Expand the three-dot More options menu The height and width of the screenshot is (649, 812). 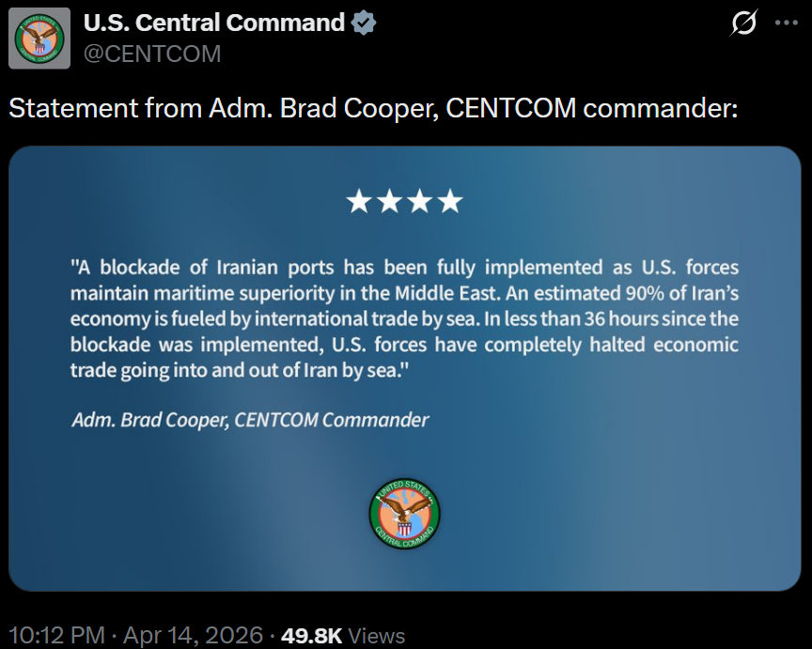pos(786,23)
